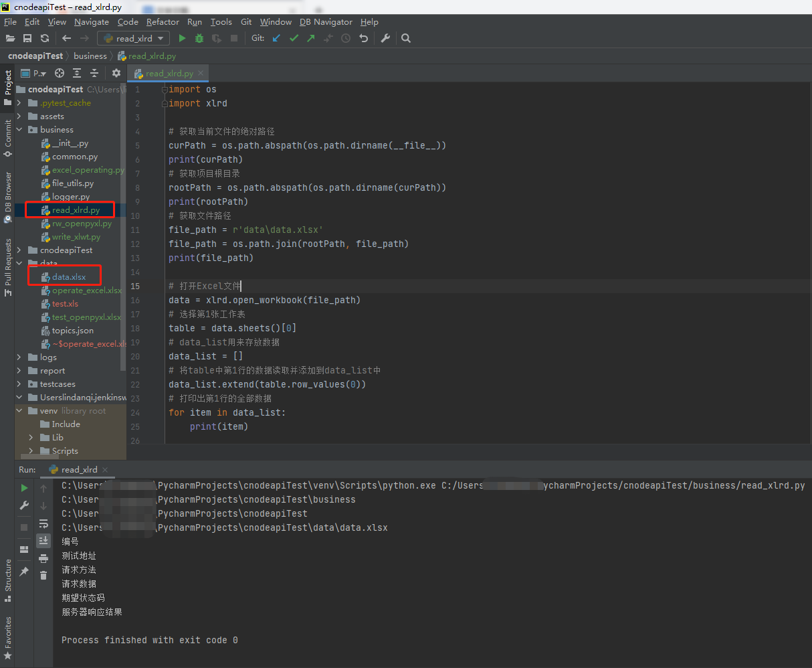The width and height of the screenshot is (812, 668).
Task: Toggle the Favorites tool window side tab
Action: tap(7, 638)
